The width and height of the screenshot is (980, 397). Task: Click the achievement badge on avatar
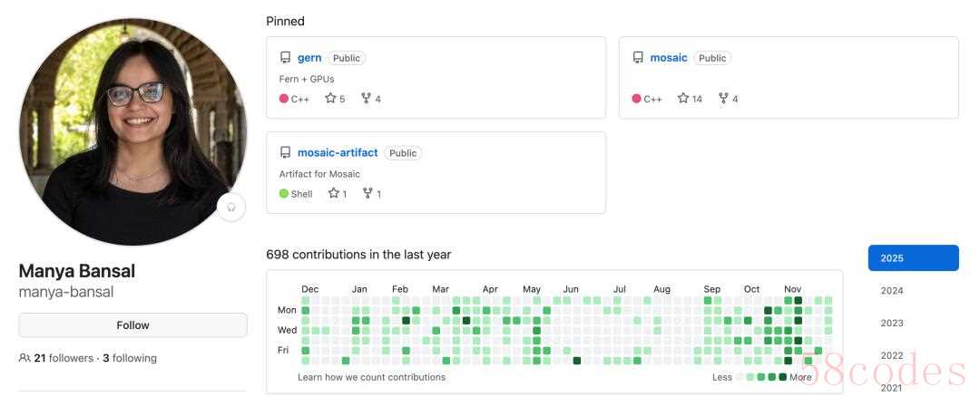(x=231, y=207)
